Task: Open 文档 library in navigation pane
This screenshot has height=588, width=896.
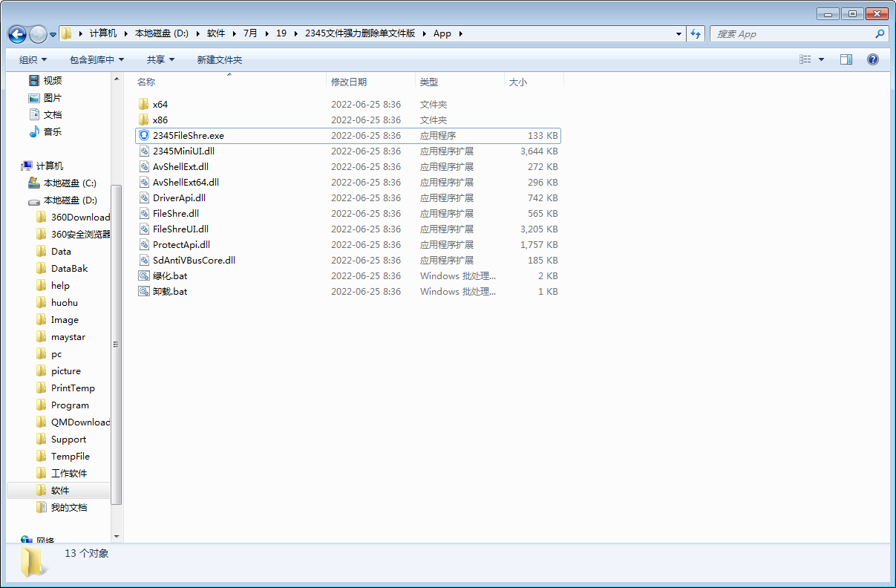Action: pyautogui.click(x=53, y=114)
